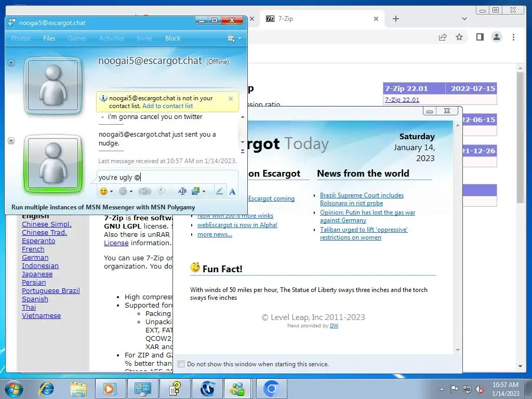
Task: Bookmark this page with the star icon
Action: tap(459, 37)
